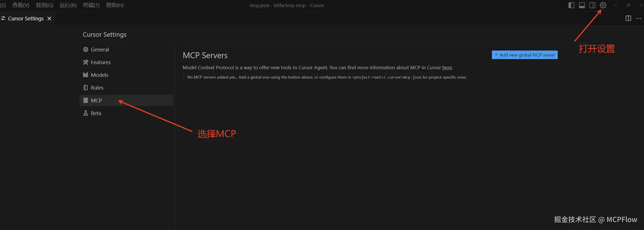This screenshot has width=644, height=230.
Task: Click the Beta flask icon
Action: coord(86,113)
